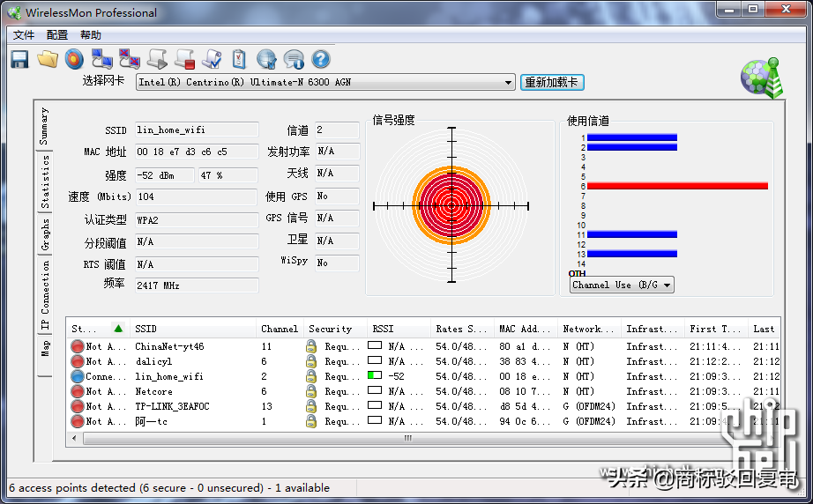Click the speech bubble info icon

click(x=294, y=59)
